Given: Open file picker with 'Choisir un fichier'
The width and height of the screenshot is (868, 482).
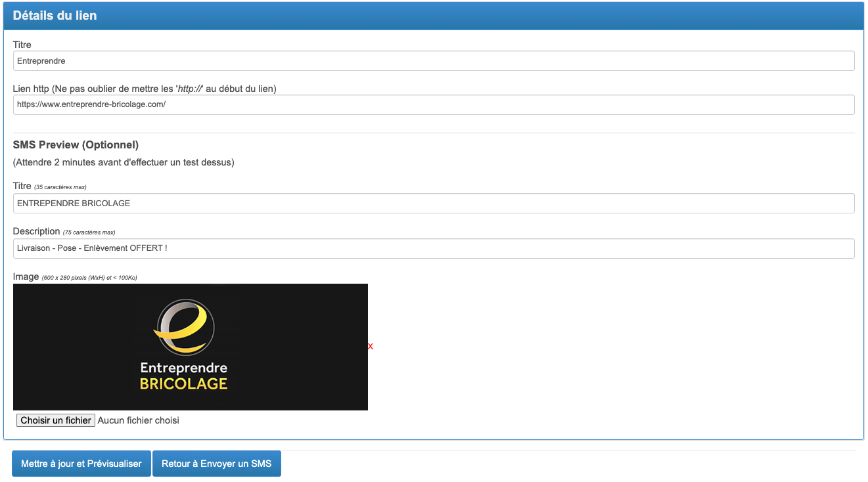Looking at the screenshot, I should [56, 420].
